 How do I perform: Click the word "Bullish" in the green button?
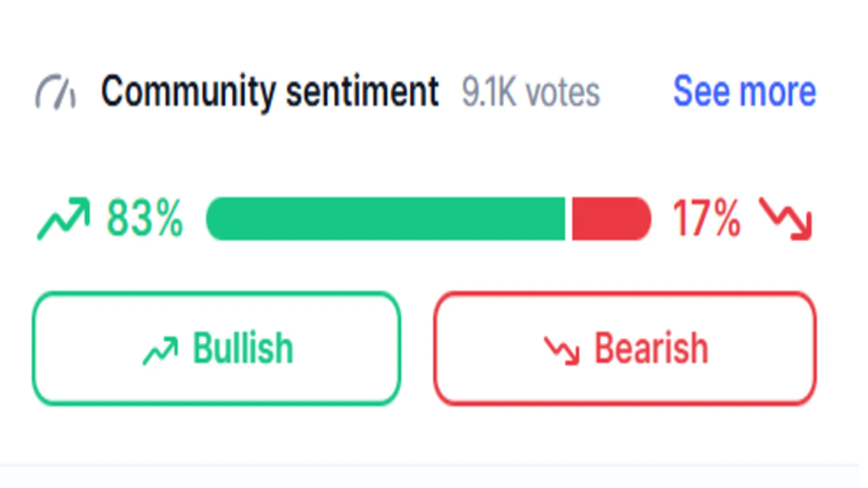(243, 348)
